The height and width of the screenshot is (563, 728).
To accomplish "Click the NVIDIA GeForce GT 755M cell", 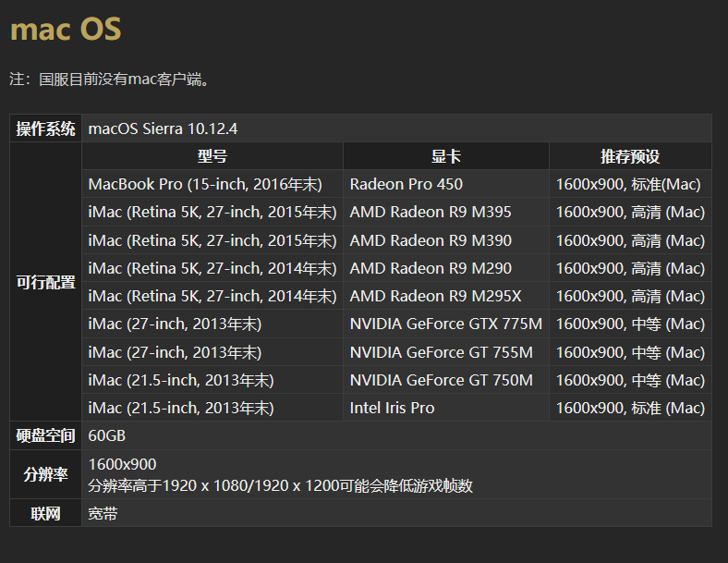I will click(441, 352).
